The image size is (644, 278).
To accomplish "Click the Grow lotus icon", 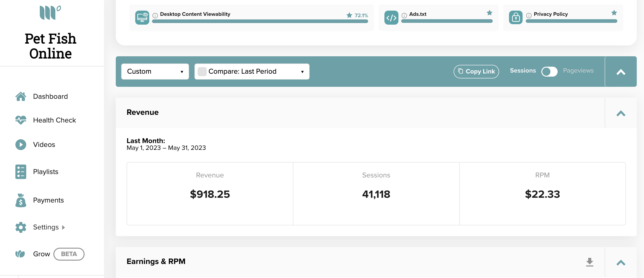I will click(20, 254).
